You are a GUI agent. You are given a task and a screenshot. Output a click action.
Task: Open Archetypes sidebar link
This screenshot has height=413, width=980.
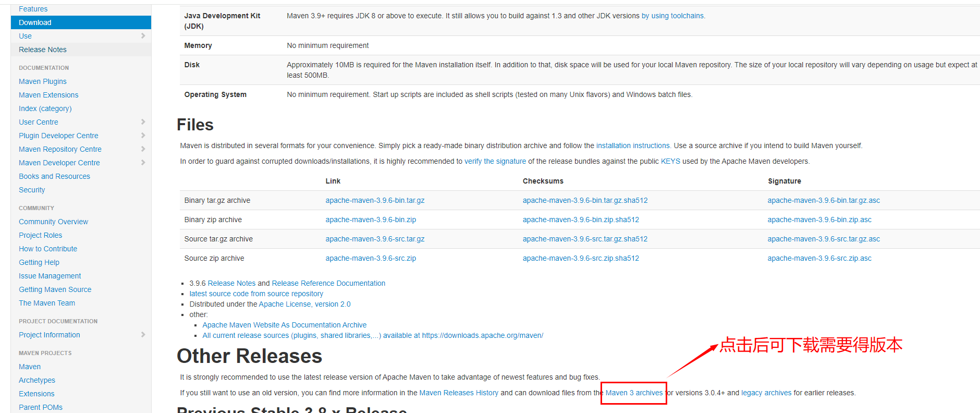(x=37, y=380)
